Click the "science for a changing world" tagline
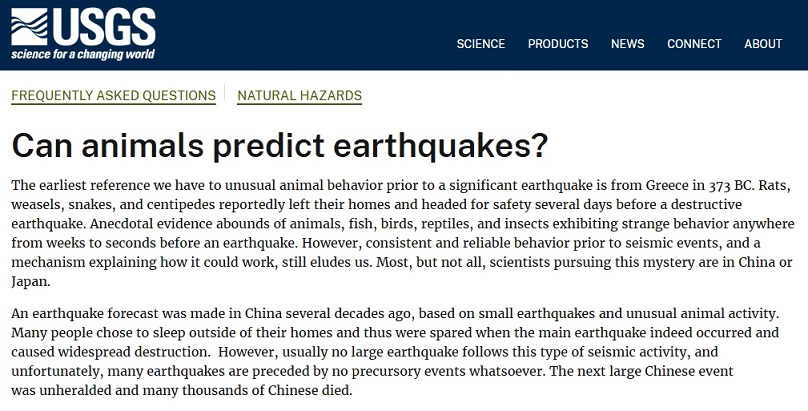Image resolution: width=808 pixels, height=411 pixels. (83, 54)
